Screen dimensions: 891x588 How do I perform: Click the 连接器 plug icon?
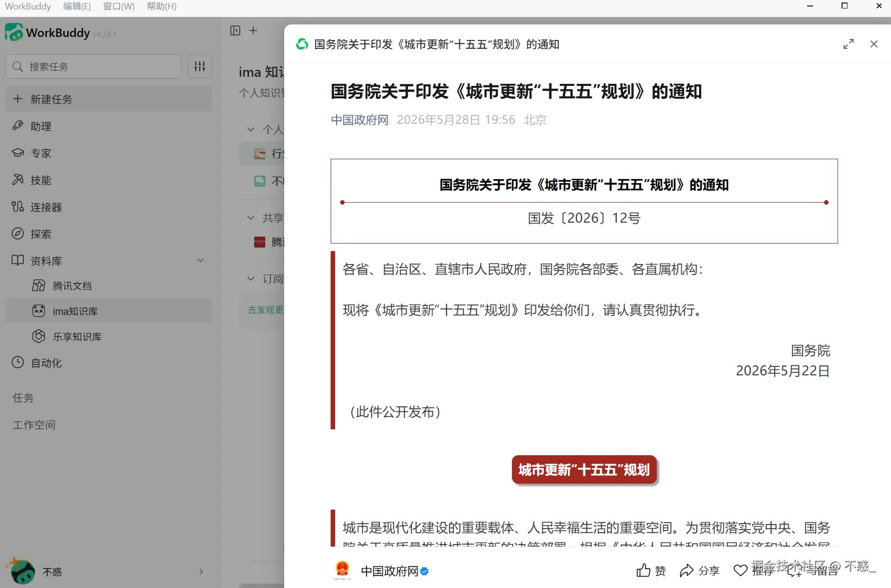coord(18,207)
